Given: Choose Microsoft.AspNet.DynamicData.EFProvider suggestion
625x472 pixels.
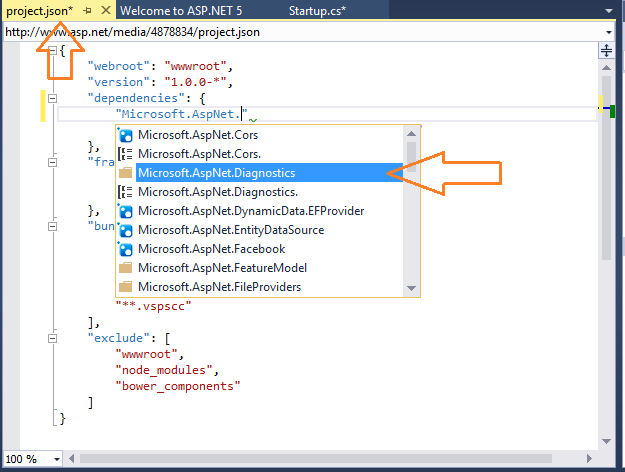Looking at the screenshot, I should point(250,211).
